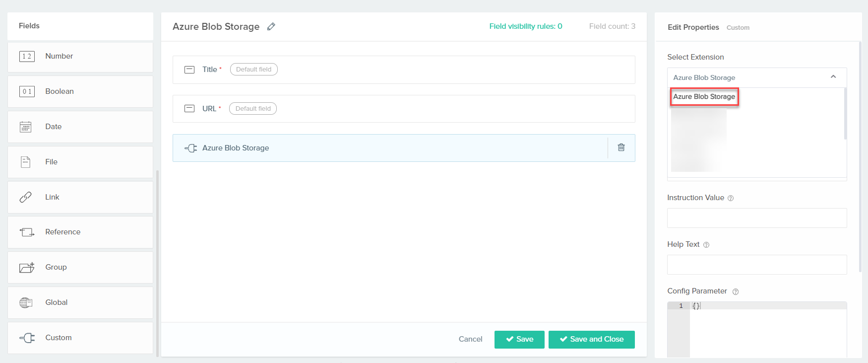
Task: Click the Edit Properties heading
Action: pos(693,27)
